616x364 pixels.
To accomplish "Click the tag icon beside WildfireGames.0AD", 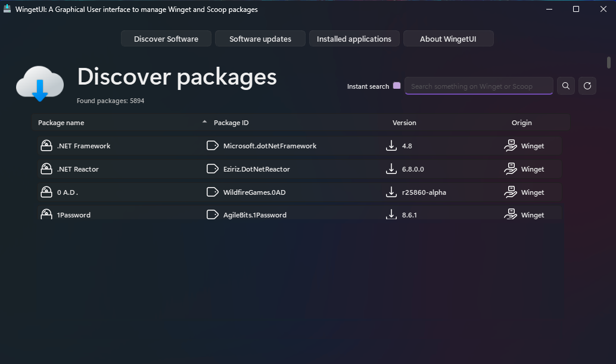I will (x=213, y=192).
